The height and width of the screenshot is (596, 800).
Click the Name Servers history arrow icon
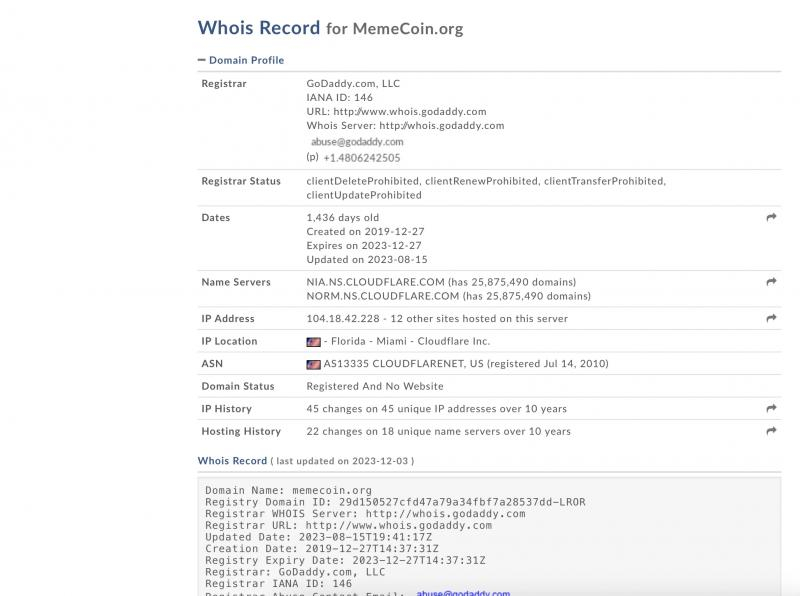tap(769, 280)
